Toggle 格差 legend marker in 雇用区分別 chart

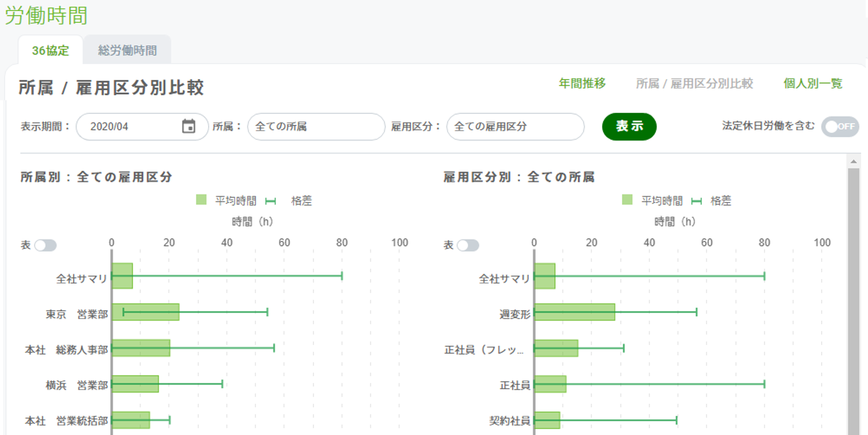point(696,201)
